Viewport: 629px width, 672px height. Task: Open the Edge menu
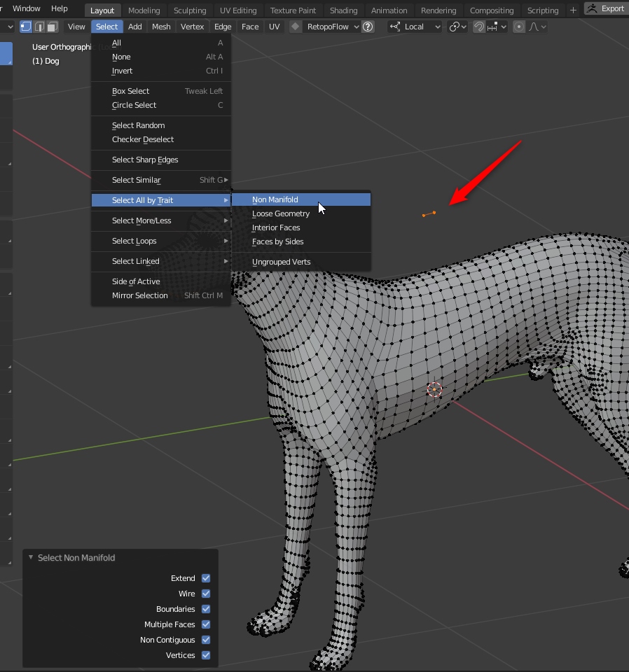pos(223,27)
